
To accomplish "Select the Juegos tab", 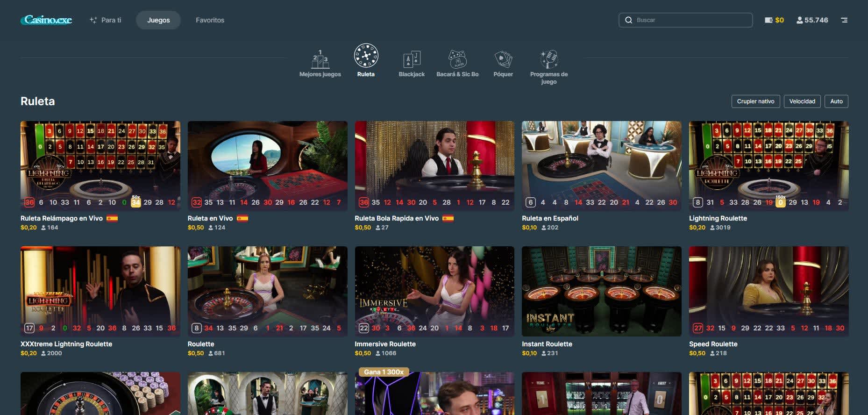I will click(x=158, y=20).
